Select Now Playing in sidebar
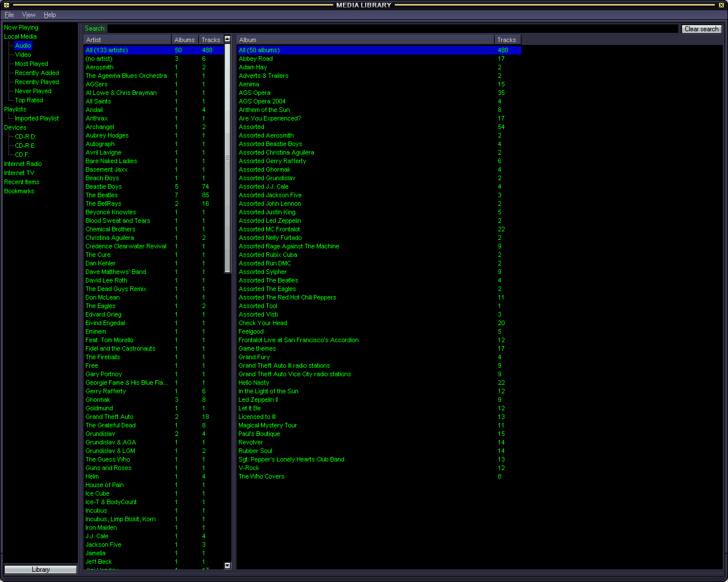 click(x=21, y=27)
